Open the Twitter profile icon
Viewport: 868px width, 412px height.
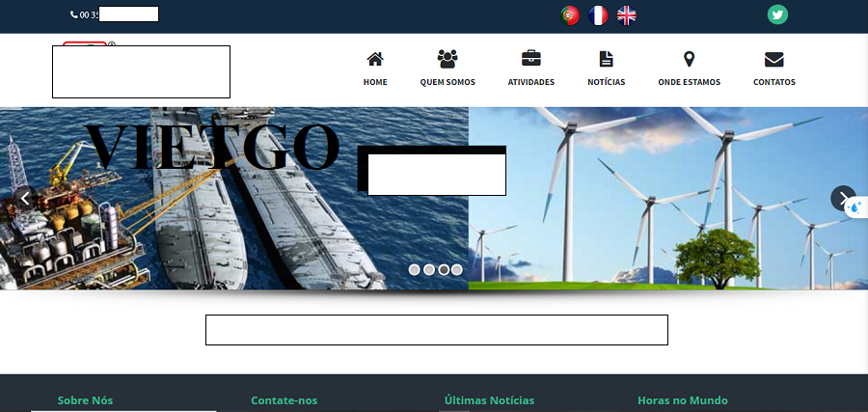[777, 14]
